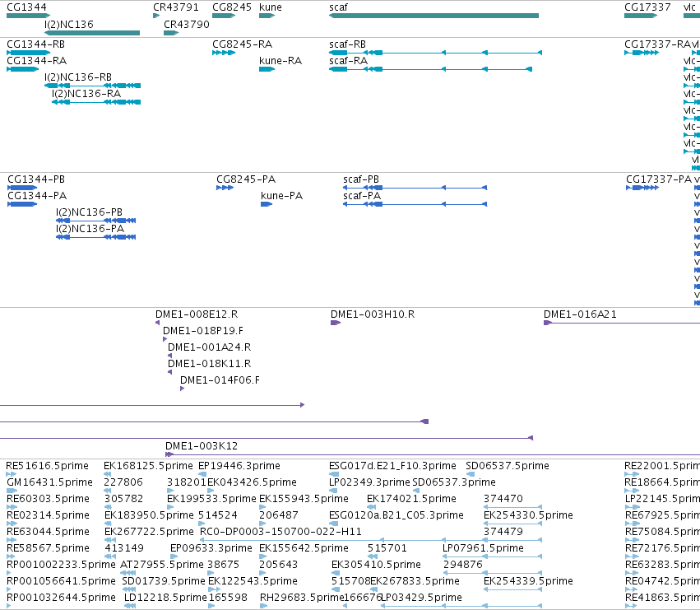700x610 pixels.
Task: Open the CR43791 gene label
Action: pos(176,7)
